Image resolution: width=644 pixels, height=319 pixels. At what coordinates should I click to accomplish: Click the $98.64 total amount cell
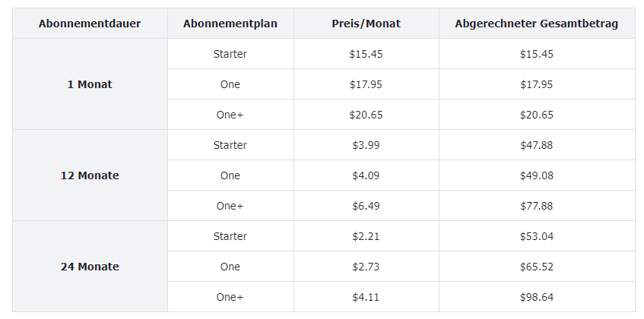pos(536,296)
